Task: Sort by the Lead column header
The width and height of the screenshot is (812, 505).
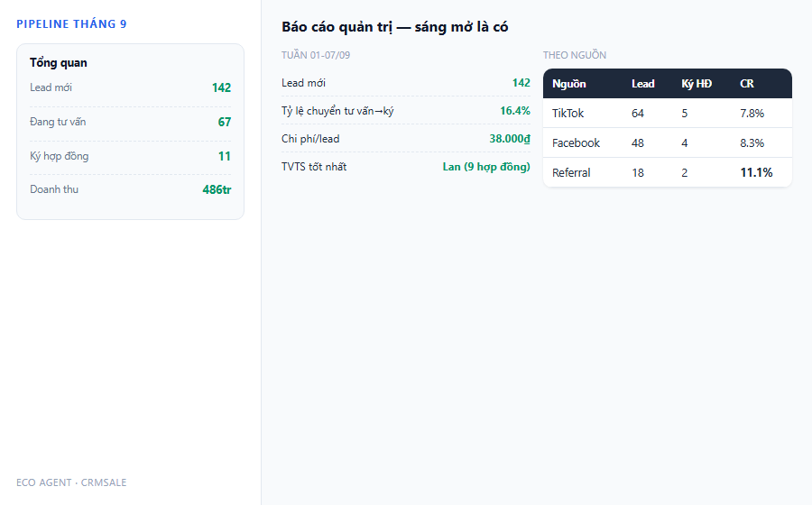Action: click(x=642, y=84)
